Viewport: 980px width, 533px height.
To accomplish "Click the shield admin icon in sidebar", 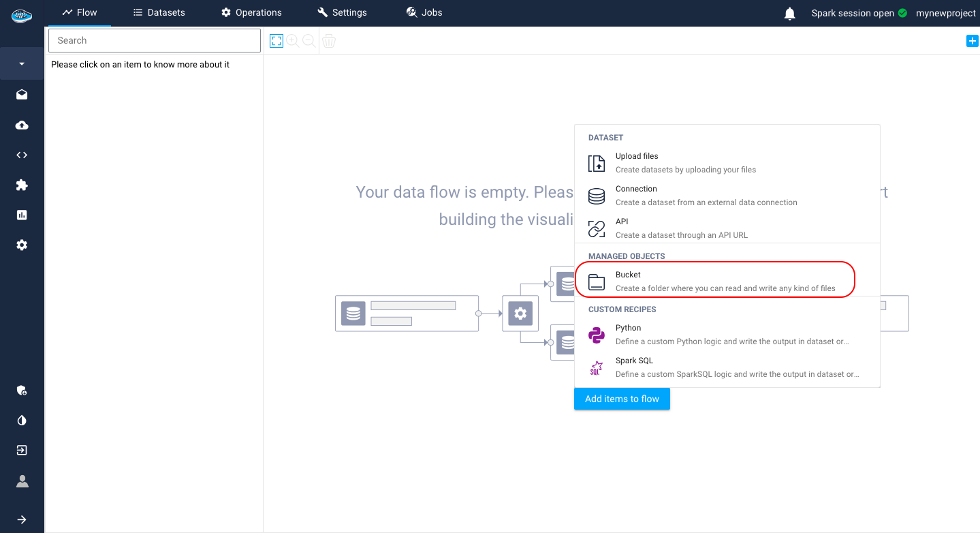I will tap(22, 391).
